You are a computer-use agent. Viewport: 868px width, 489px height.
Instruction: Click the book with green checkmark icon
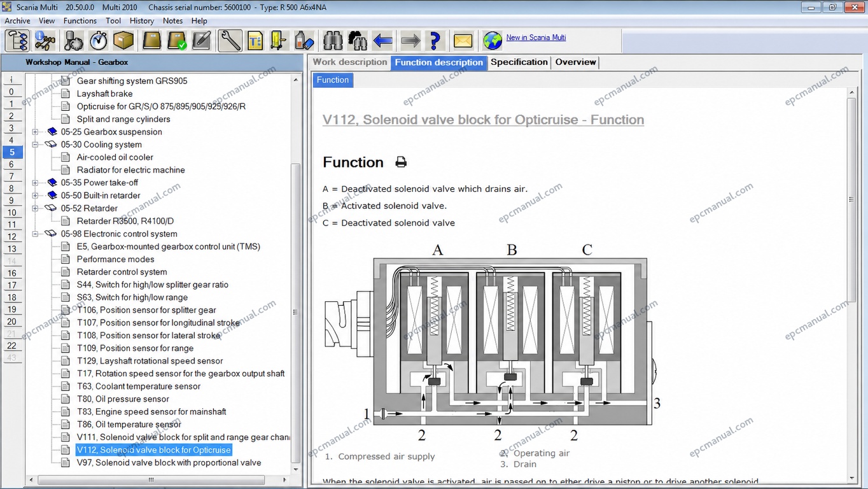(x=176, y=41)
